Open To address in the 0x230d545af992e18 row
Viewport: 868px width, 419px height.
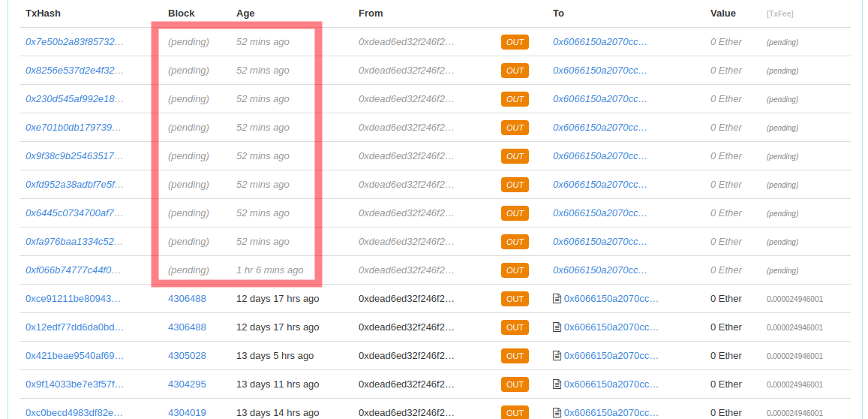coord(600,98)
